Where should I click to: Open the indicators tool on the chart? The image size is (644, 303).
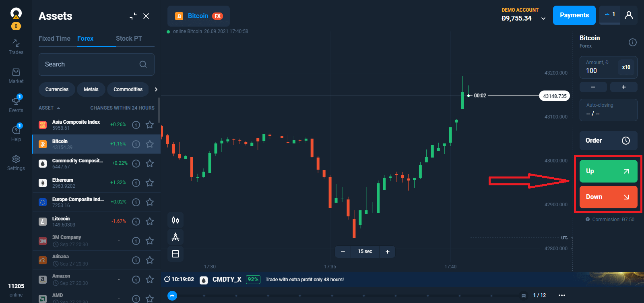[x=175, y=237]
